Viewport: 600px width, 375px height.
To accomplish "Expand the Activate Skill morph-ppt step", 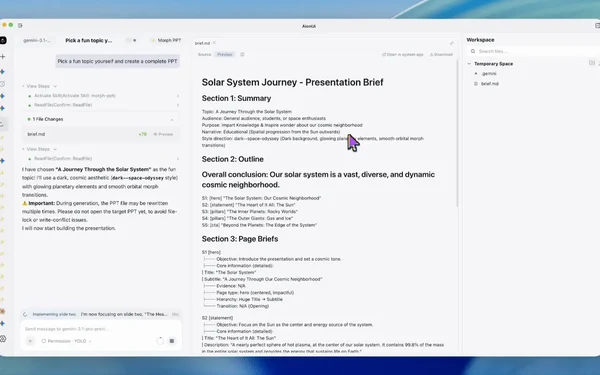I will [103, 96].
